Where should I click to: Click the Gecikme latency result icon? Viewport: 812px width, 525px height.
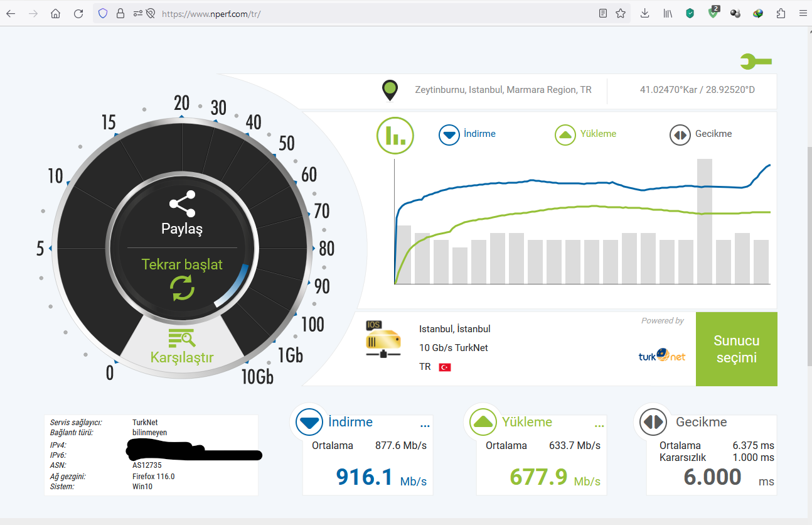point(653,422)
